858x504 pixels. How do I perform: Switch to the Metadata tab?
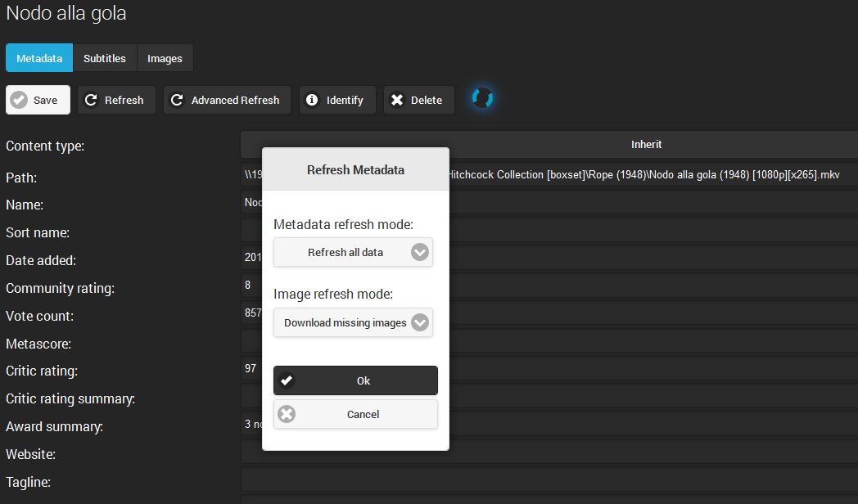[x=39, y=58]
